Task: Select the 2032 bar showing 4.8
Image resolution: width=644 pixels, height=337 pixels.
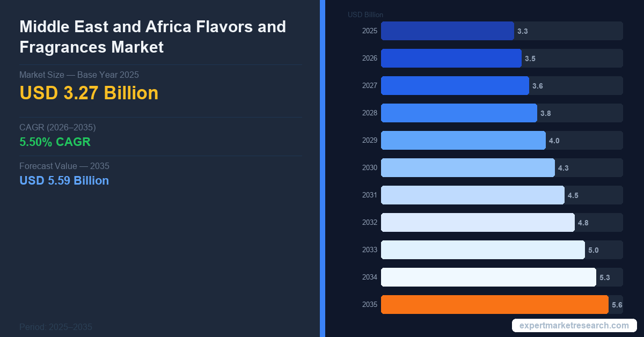Action: [478, 223]
